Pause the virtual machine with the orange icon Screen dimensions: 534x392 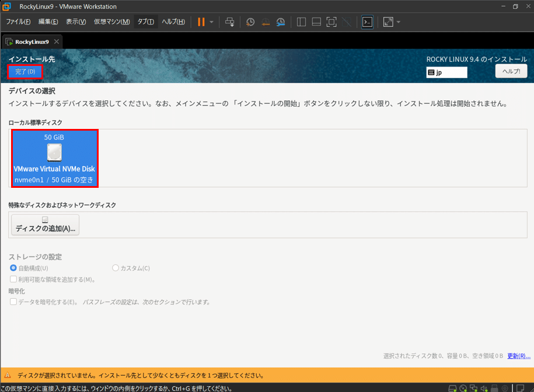click(201, 22)
